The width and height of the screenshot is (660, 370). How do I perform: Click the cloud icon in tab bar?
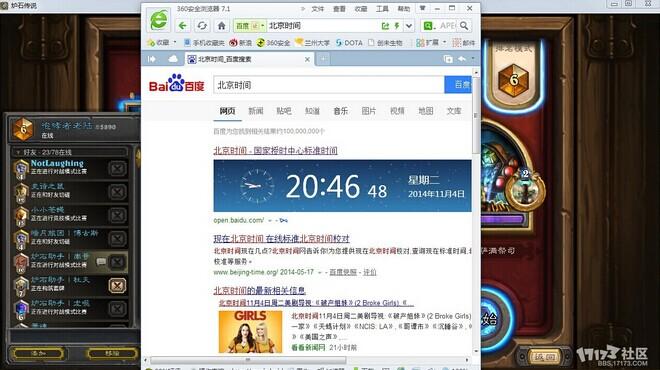(173, 59)
